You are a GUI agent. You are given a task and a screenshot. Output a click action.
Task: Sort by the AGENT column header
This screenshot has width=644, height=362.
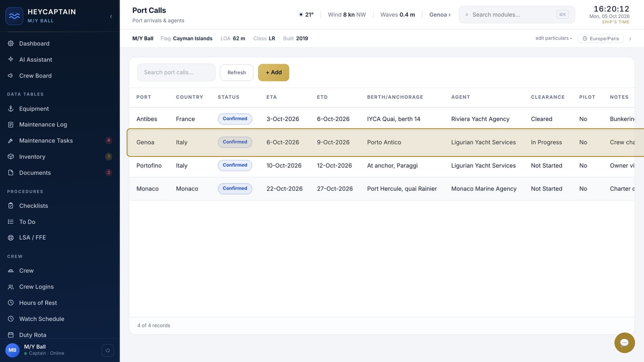coord(460,97)
